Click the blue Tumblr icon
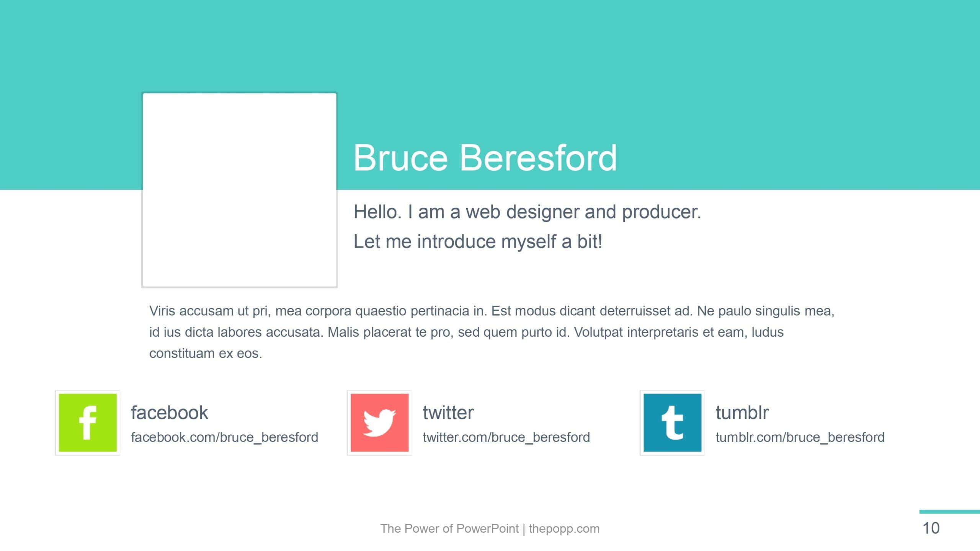The width and height of the screenshot is (980, 551). pyautogui.click(x=672, y=422)
